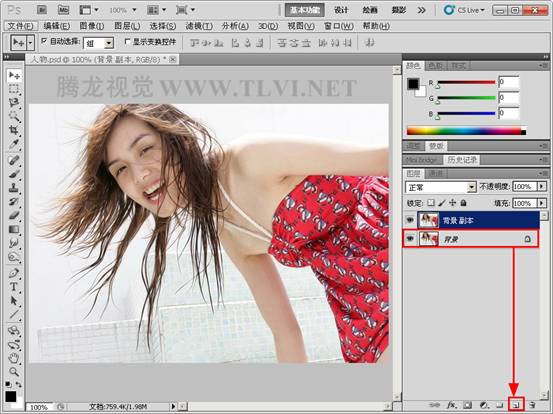Hide the 背景 副本 layer
Screen dimensions: 553x414
tap(410, 220)
